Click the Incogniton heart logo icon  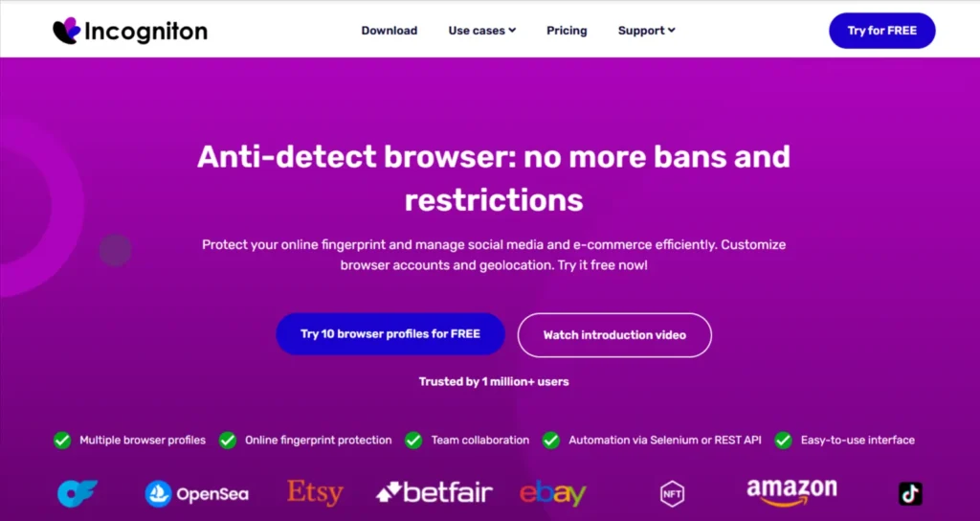(66, 31)
